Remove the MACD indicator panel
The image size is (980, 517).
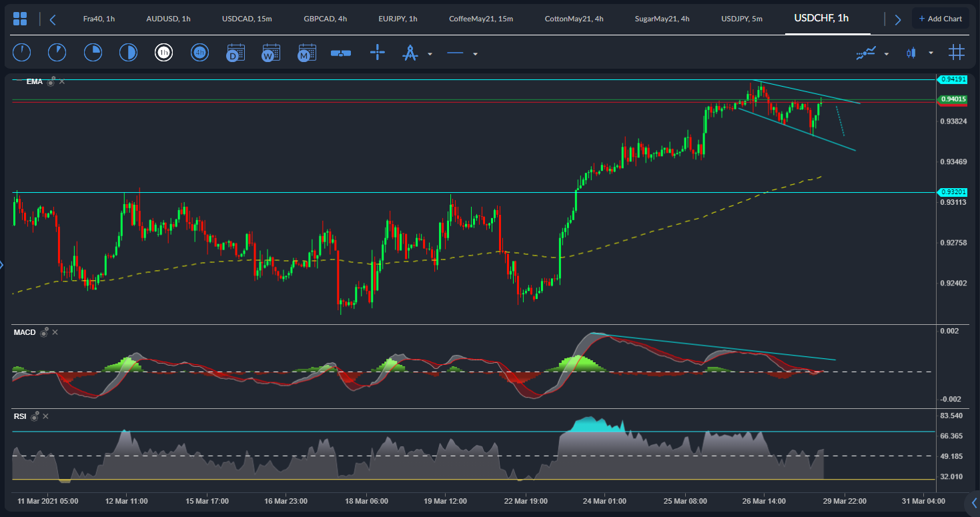pyautogui.click(x=55, y=332)
